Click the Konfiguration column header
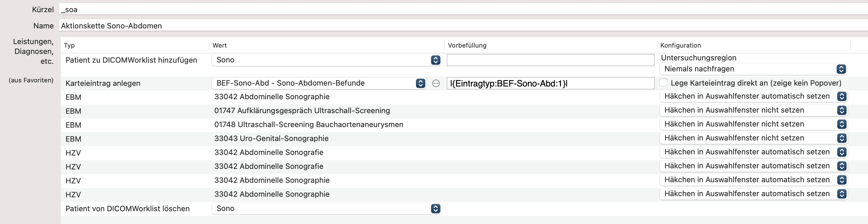 (x=680, y=45)
